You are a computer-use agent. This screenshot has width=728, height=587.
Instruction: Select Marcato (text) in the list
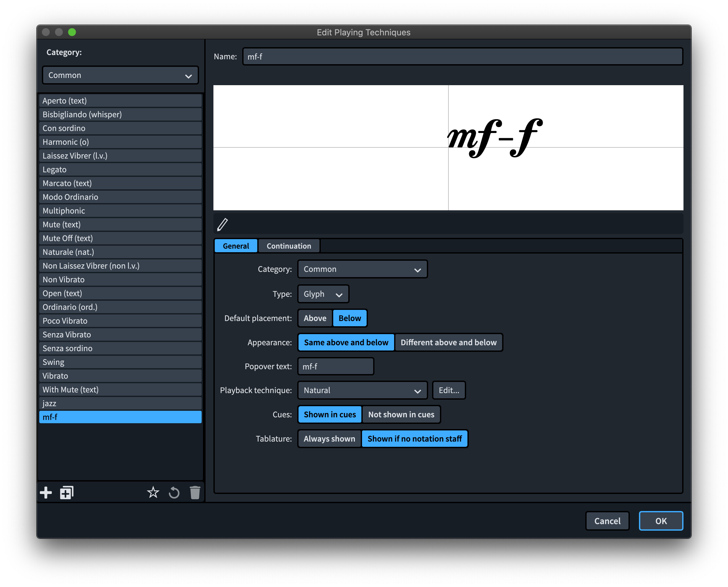[120, 183]
